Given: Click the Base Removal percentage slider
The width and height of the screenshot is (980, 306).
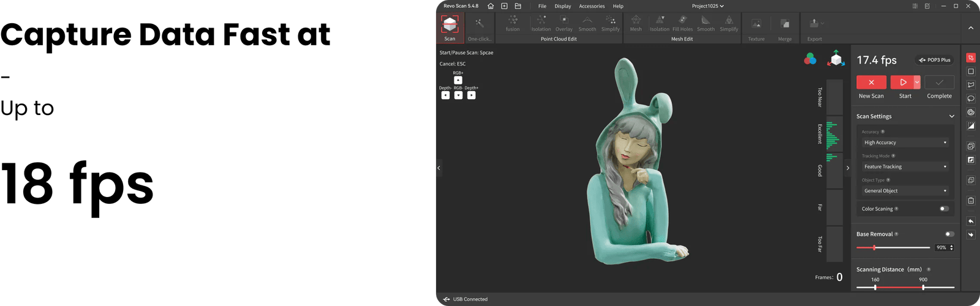Looking at the screenshot, I should (893, 248).
